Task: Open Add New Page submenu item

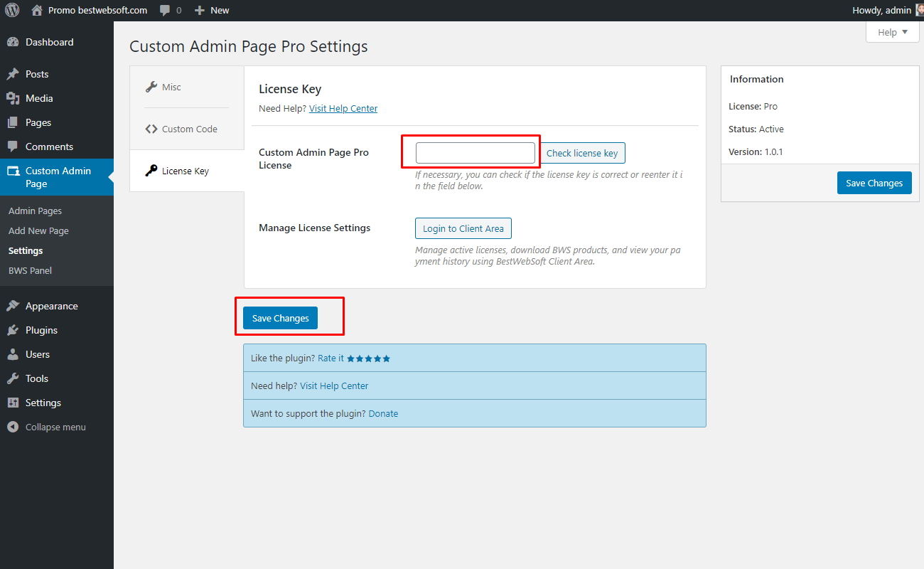Action: pos(38,230)
